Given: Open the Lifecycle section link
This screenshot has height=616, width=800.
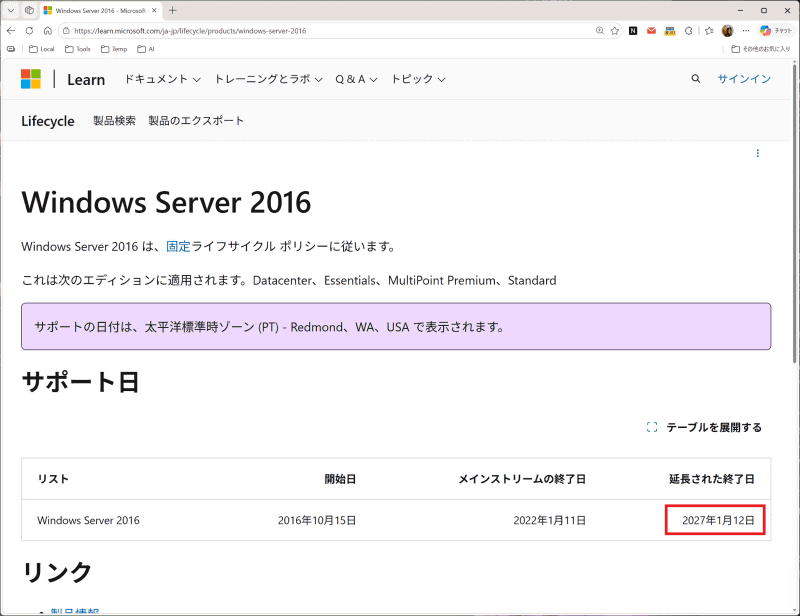Looking at the screenshot, I should pyautogui.click(x=48, y=121).
